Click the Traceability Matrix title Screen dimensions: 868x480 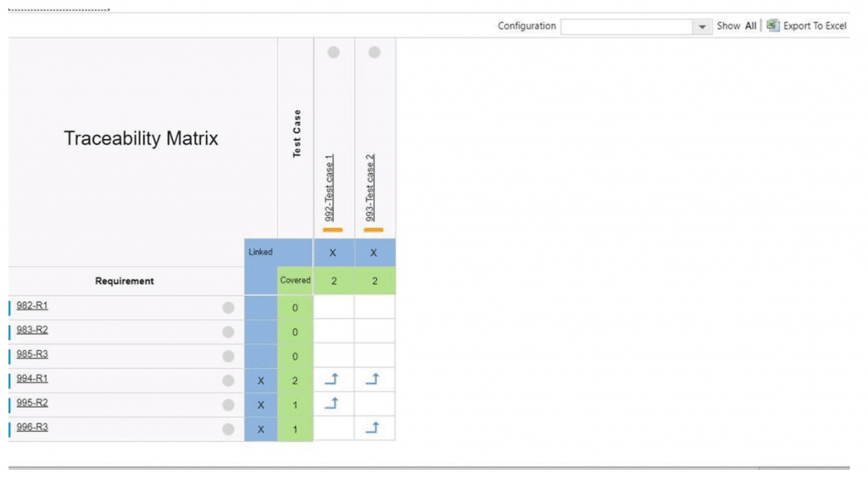[142, 138]
